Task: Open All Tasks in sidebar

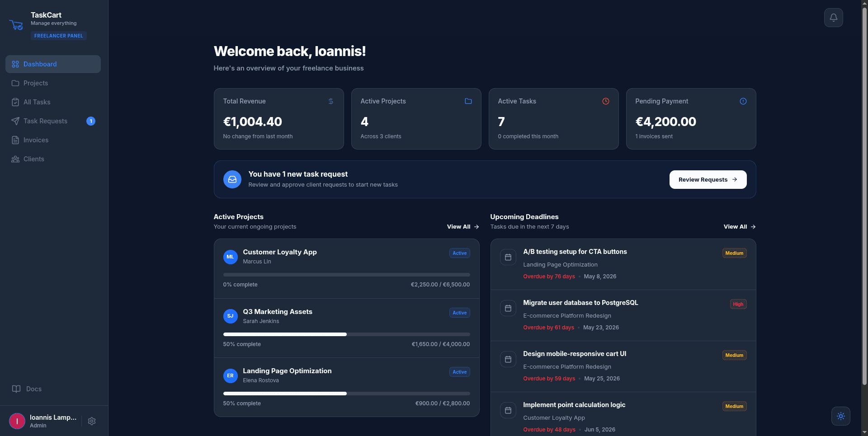Action: tap(53, 102)
